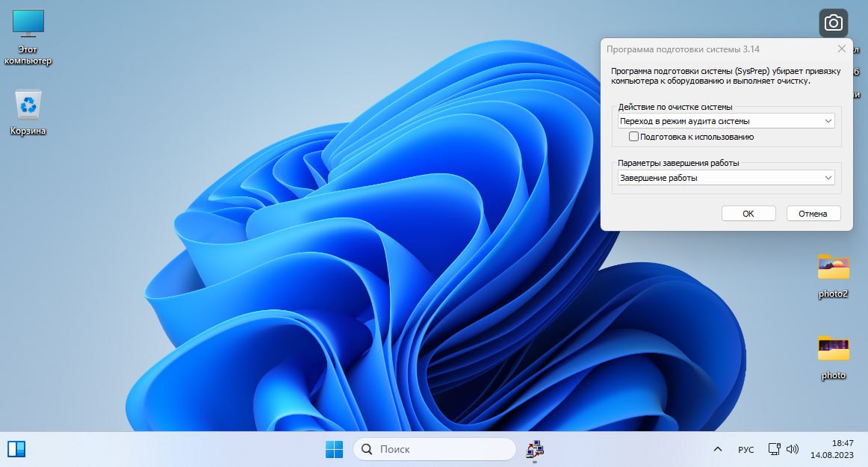Expand the 'Завершение работы' shutdown options dropdown
Viewport: 868px width, 467px height.
[x=726, y=178]
